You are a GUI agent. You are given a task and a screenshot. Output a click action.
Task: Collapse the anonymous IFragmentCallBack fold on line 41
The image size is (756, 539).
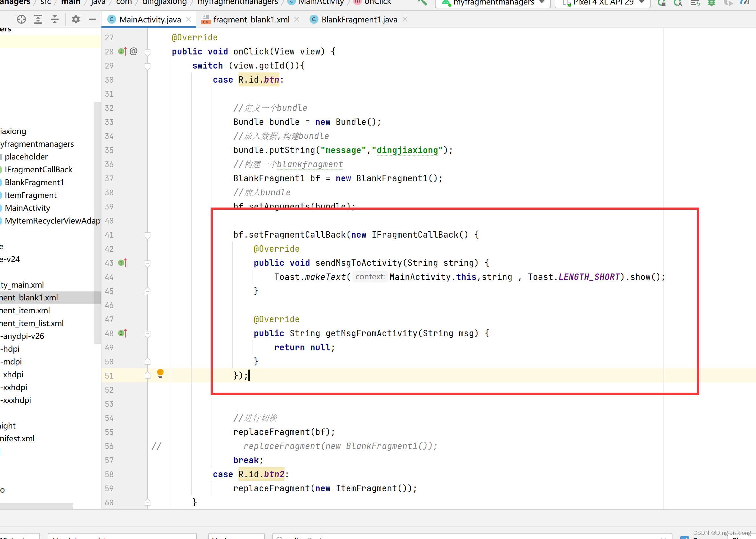point(148,235)
